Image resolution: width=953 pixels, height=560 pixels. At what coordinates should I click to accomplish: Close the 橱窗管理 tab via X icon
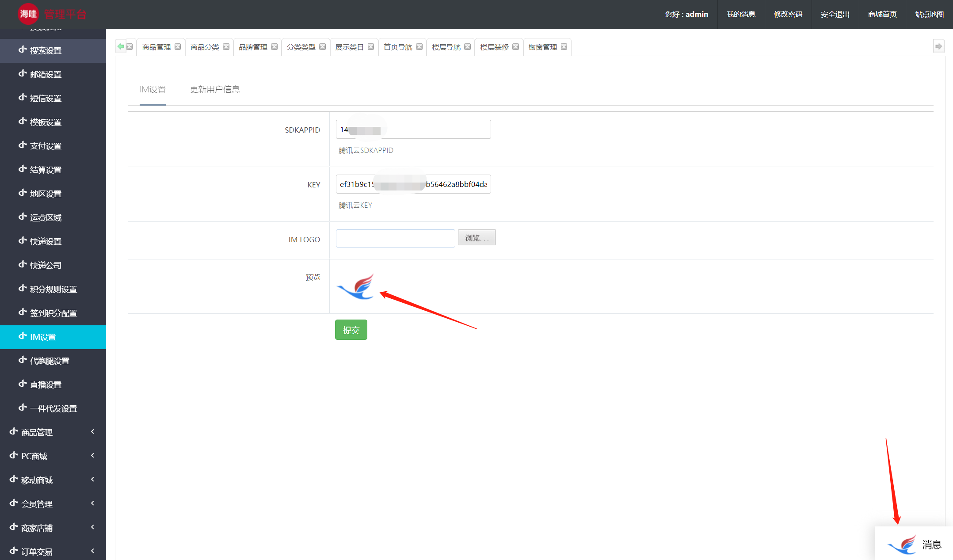[564, 47]
